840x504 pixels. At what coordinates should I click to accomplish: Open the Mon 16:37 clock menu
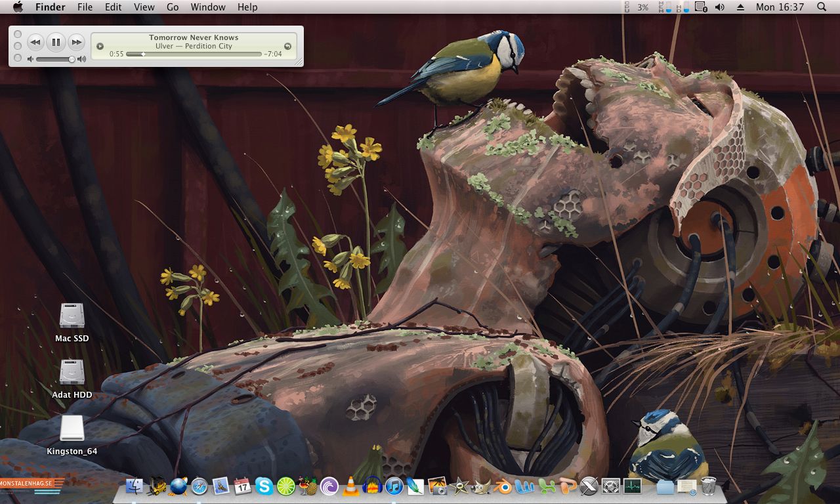[780, 7]
